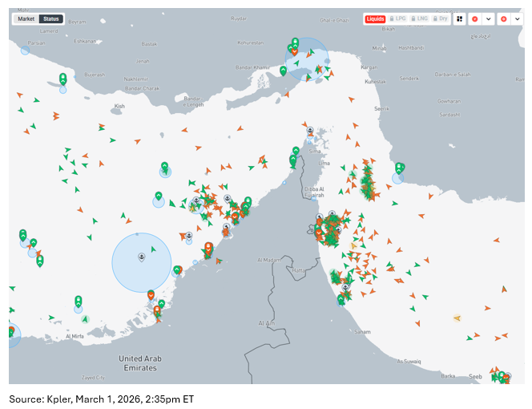
Task: Toggle the locked Dry filter
Action: (441, 18)
